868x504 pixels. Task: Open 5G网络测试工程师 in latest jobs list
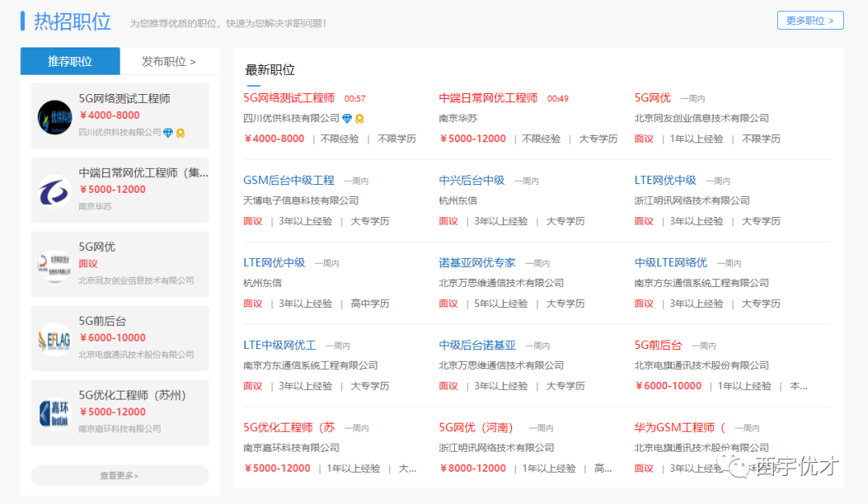[289, 98]
